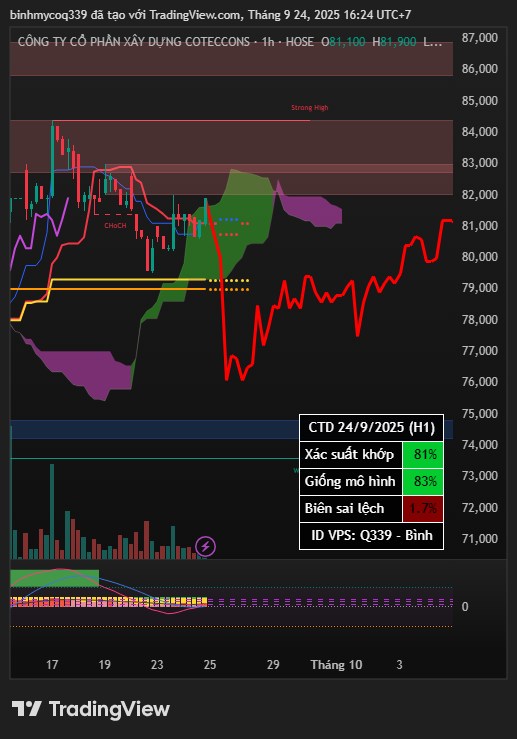Click the Biên sai lệch cell
Image resolution: width=517 pixels, height=739 pixels.
(x=351, y=508)
